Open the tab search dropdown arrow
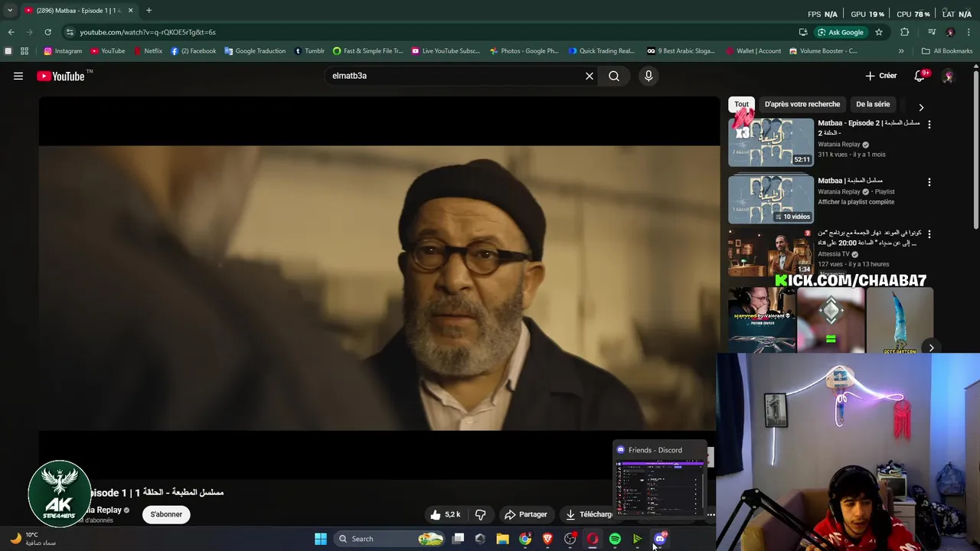The height and width of the screenshot is (551, 980). point(10,11)
